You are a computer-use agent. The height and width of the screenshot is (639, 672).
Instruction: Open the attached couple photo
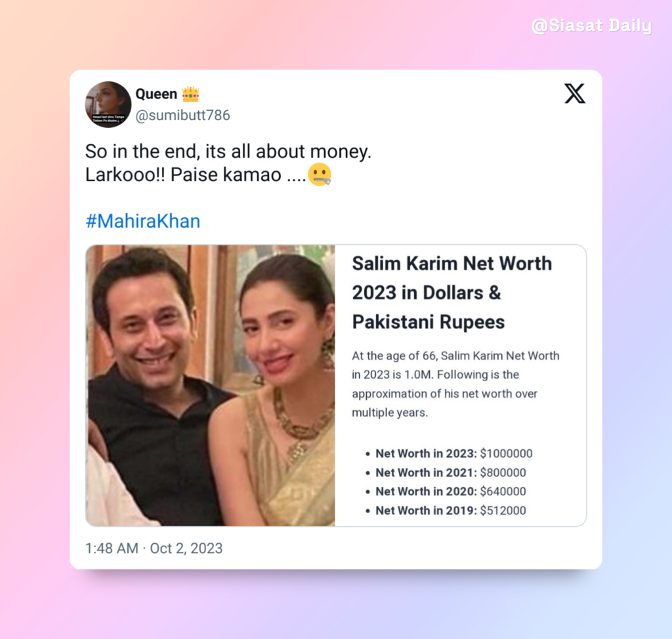(211, 385)
